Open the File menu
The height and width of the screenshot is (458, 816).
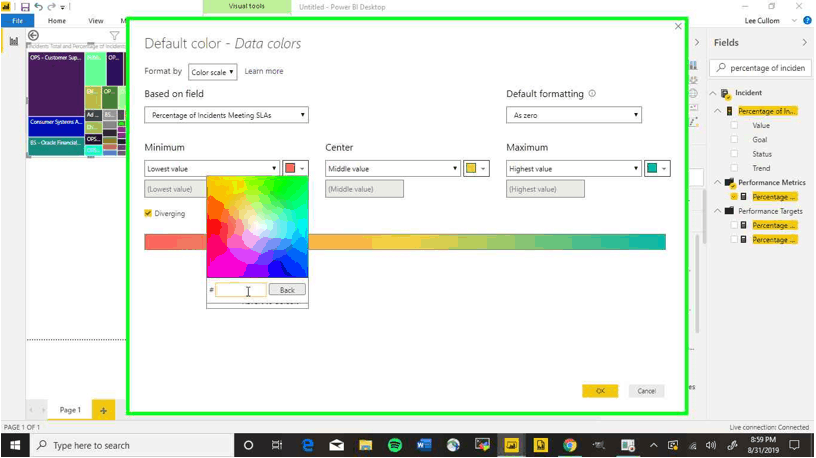pos(17,20)
